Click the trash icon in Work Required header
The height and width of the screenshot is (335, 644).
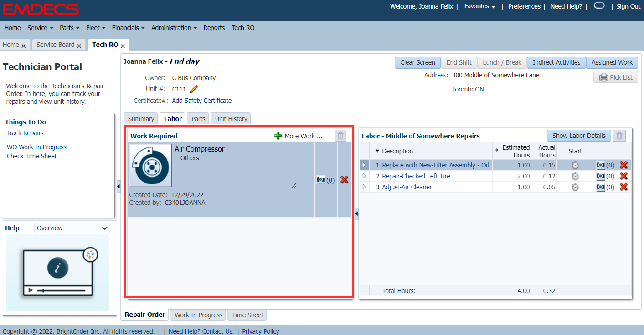340,136
